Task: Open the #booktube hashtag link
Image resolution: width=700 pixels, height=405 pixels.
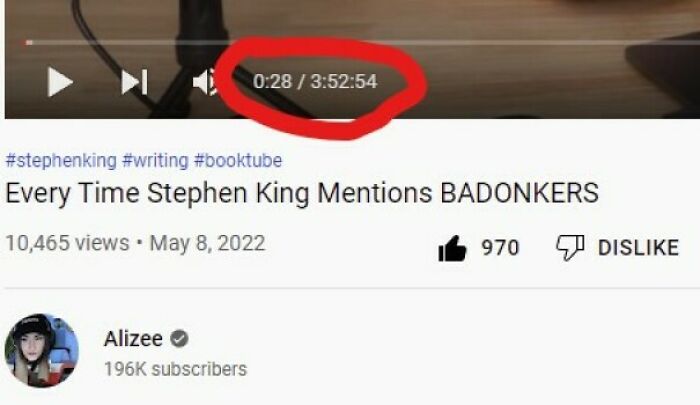Action: [x=238, y=160]
